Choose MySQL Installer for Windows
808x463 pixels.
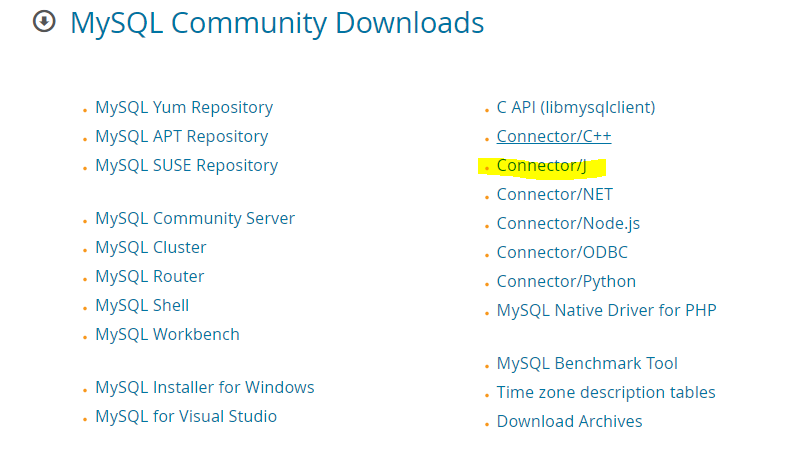click(204, 387)
